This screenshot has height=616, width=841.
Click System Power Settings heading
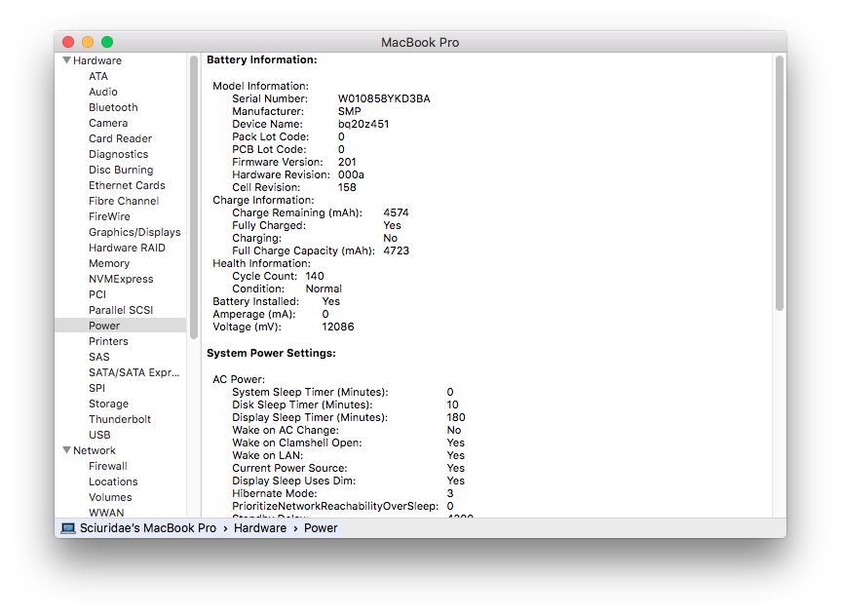click(x=271, y=353)
